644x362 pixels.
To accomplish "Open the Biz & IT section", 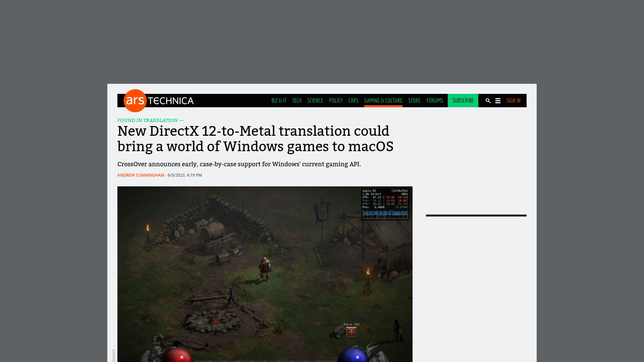I will pyautogui.click(x=279, y=101).
